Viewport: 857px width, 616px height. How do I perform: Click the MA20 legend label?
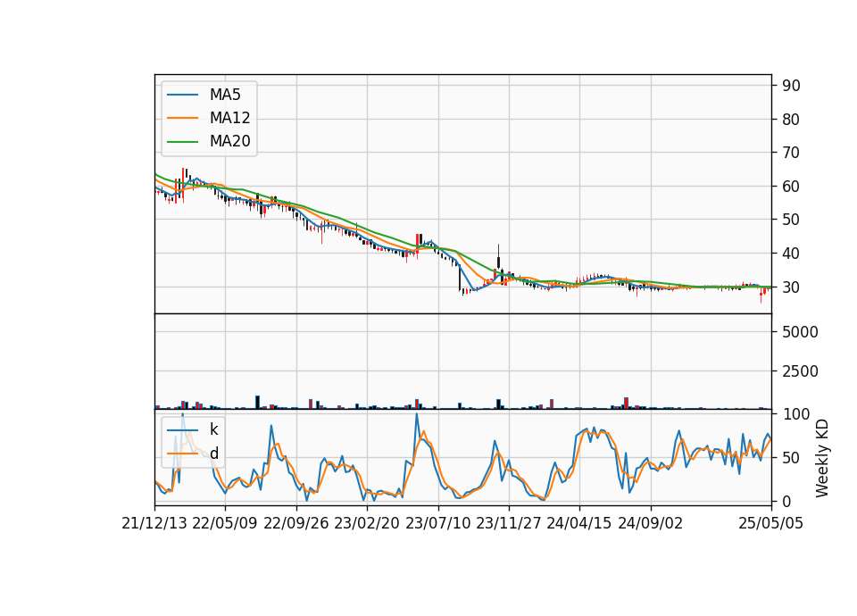click(x=229, y=141)
